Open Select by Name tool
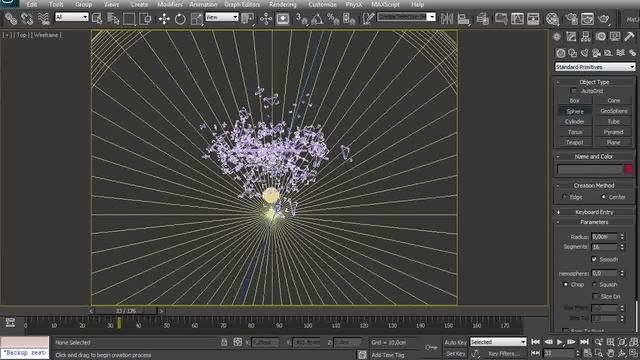640x360 pixels. (x=113, y=19)
